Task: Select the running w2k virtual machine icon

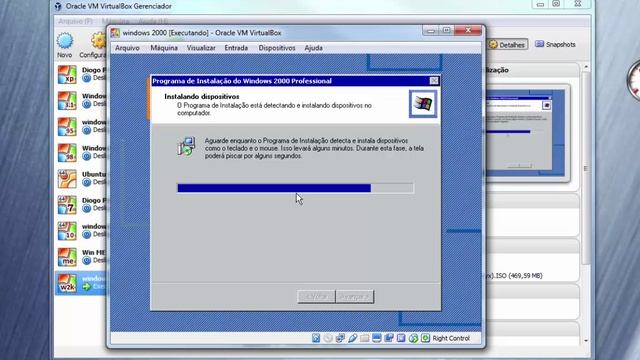Action: pos(67,283)
